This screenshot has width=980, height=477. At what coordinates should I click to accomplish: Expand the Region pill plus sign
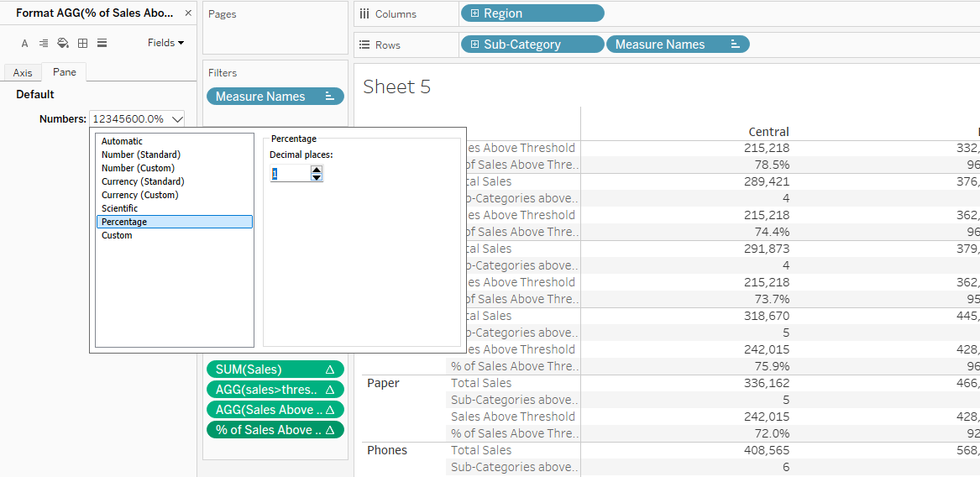click(x=475, y=13)
